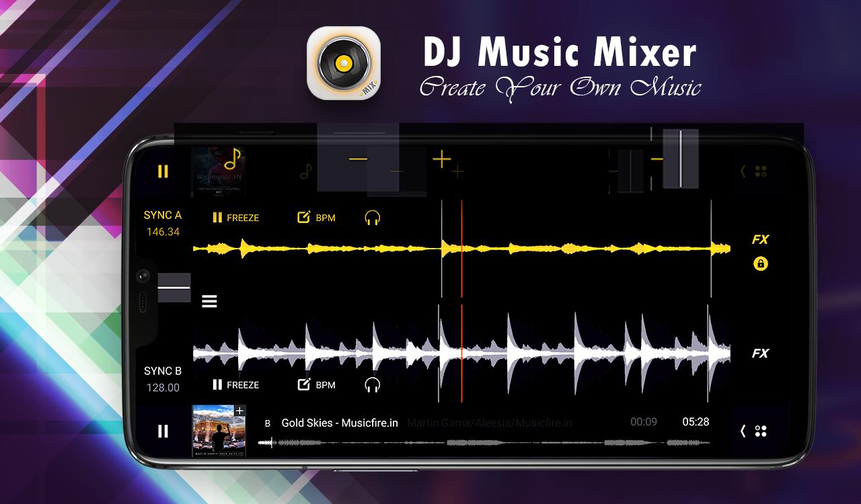Edit deck A BPM
Screen dimensions: 861x504
[316, 218]
